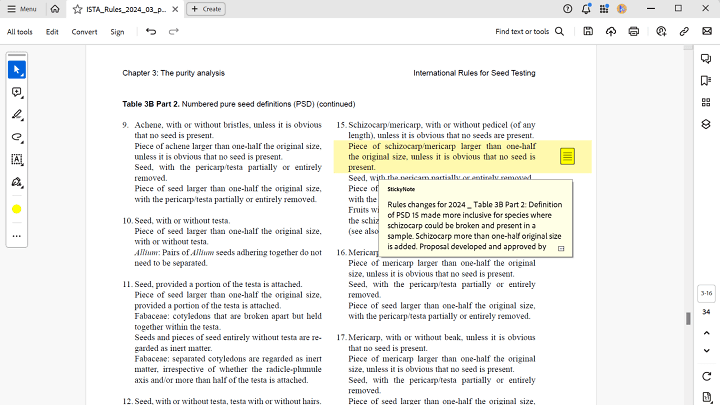Print the document using printer icon
Viewport: 720px width, 405px height.
(634, 31)
